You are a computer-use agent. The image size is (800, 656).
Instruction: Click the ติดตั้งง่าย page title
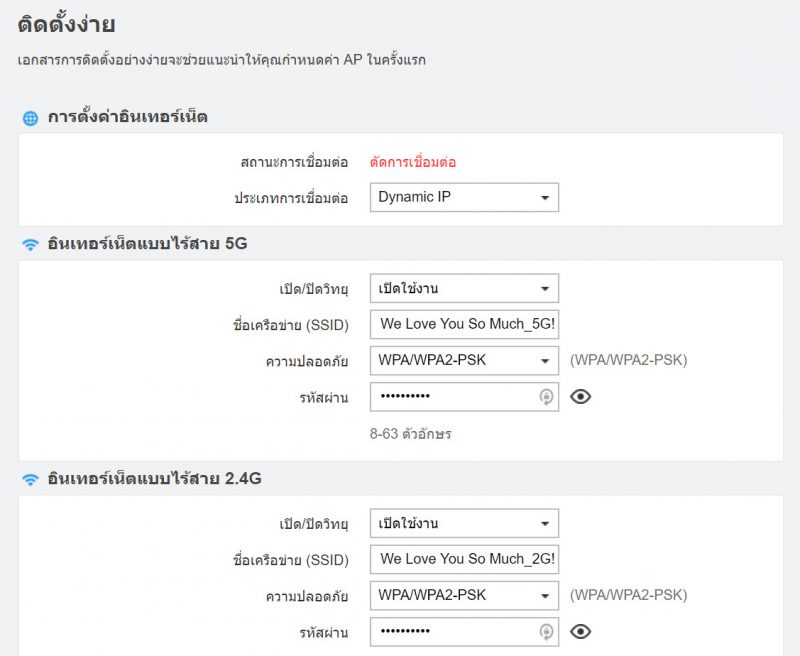tap(66, 24)
